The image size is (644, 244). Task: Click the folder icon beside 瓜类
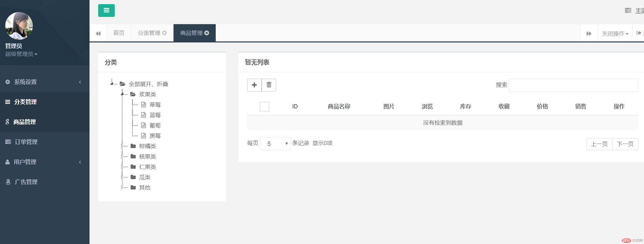[x=133, y=177]
